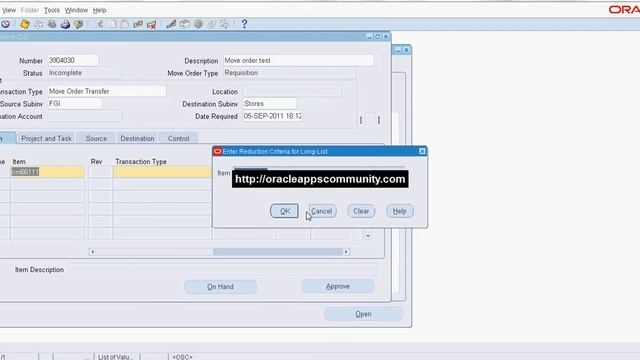Switch to the Destination tab
Image resolution: width=640 pixels, height=360 pixels.
(138, 138)
